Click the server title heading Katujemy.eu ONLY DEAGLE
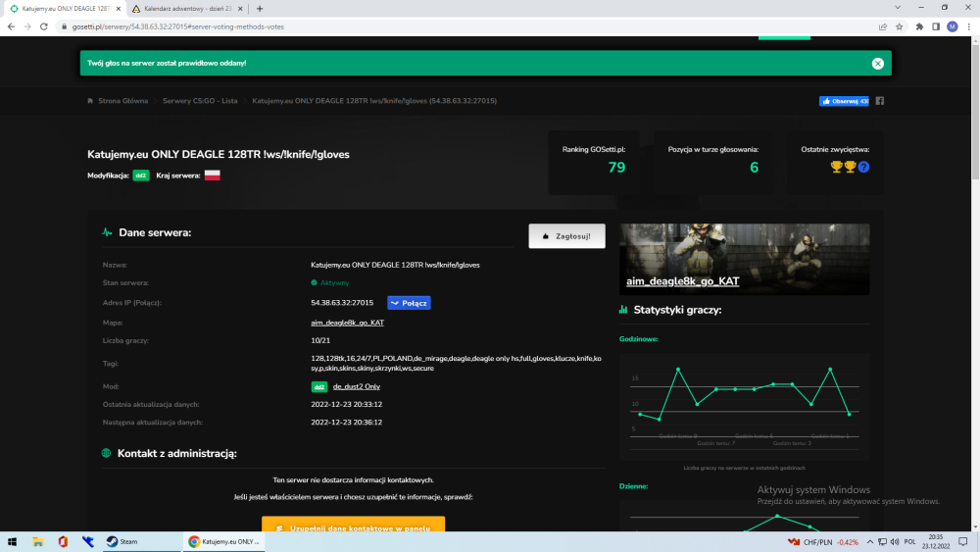980x552 pixels. pyautogui.click(x=219, y=154)
